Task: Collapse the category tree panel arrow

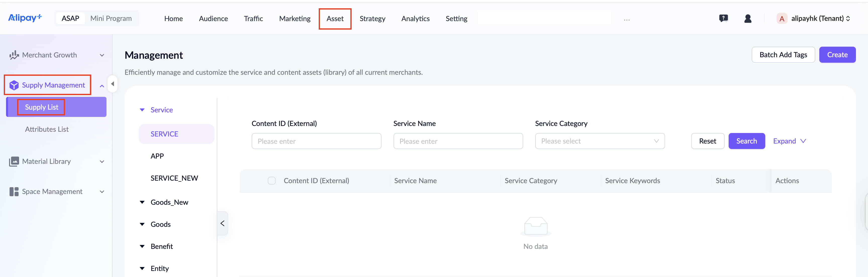Action: tap(222, 223)
